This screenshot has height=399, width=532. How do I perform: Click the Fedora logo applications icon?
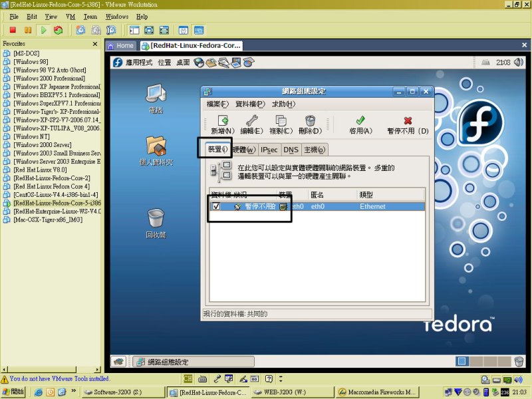tap(118, 63)
